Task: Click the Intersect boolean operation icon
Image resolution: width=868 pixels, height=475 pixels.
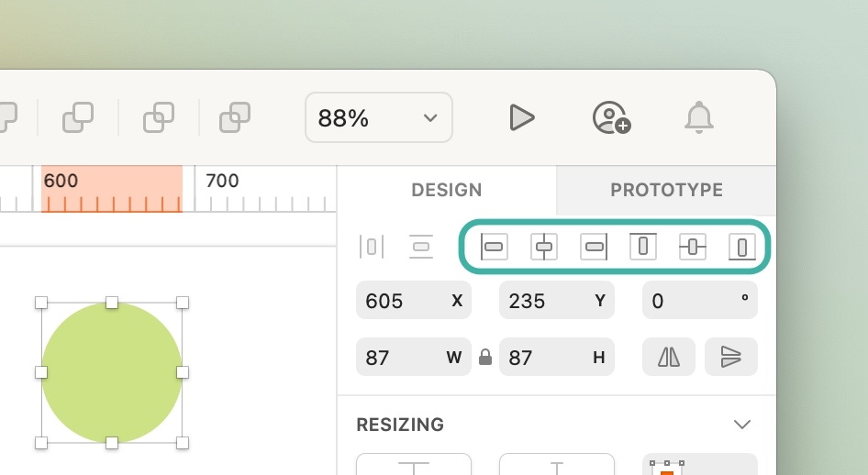Action: [159, 117]
